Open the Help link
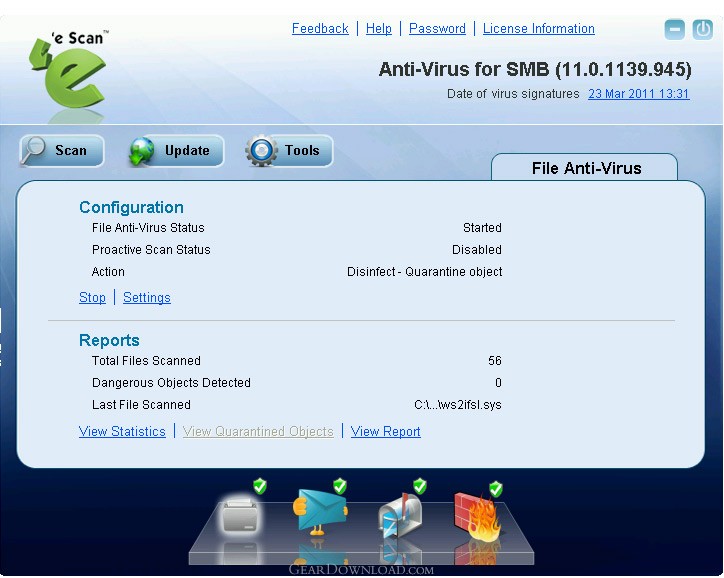Image resolution: width=724 pixels, height=578 pixels. pyautogui.click(x=379, y=29)
